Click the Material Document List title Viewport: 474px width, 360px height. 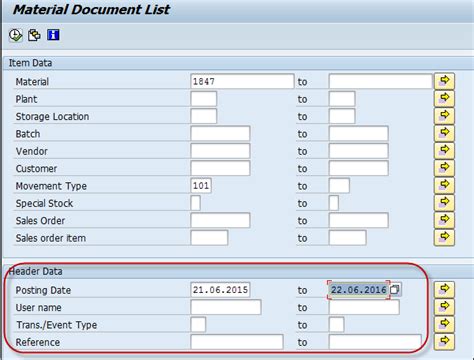pos(91,9)
